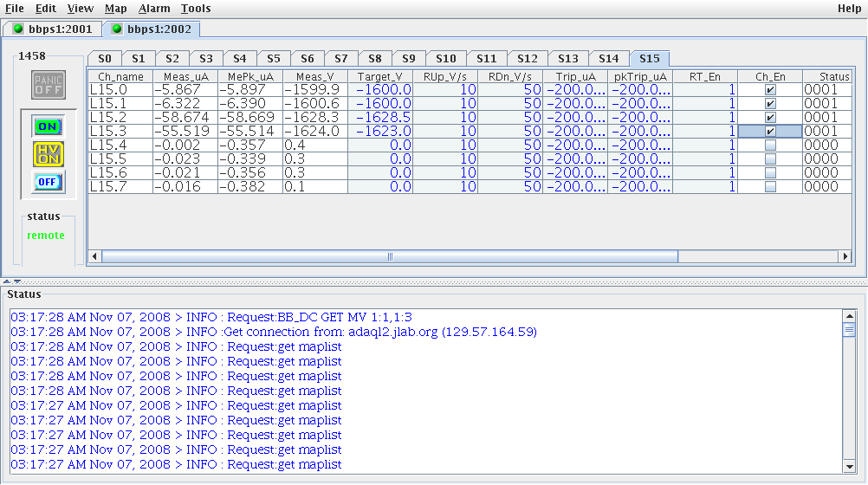Switch to slot tab S11
This screenshot has height=485, width=868.
click(487, 59)
